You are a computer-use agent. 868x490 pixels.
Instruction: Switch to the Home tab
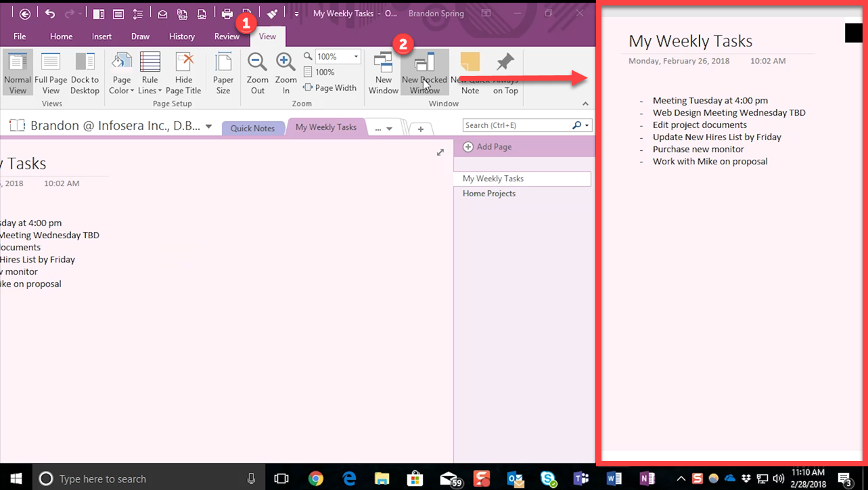tap(61, 37)
